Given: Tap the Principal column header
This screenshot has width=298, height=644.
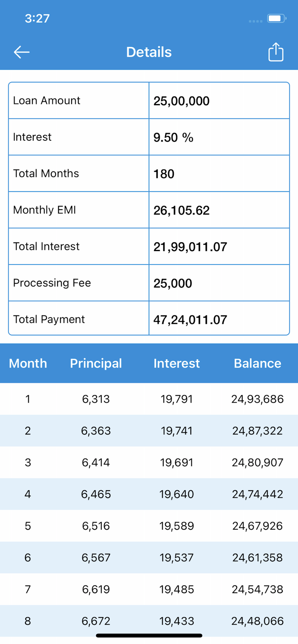Looking at the screenshot, I should point(95,363).
